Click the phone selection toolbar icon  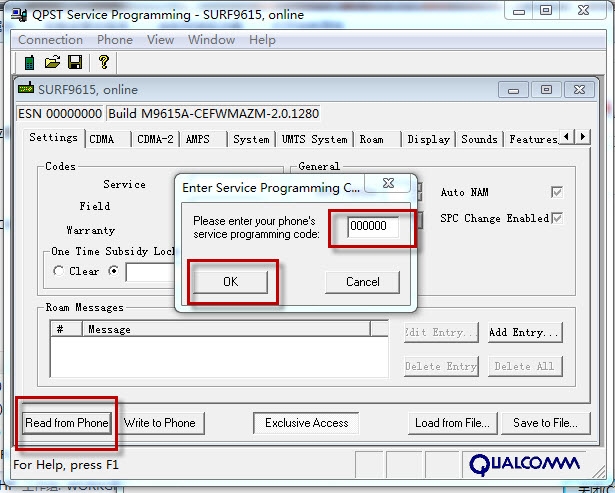pyautogui.click(x=29, y=62)
